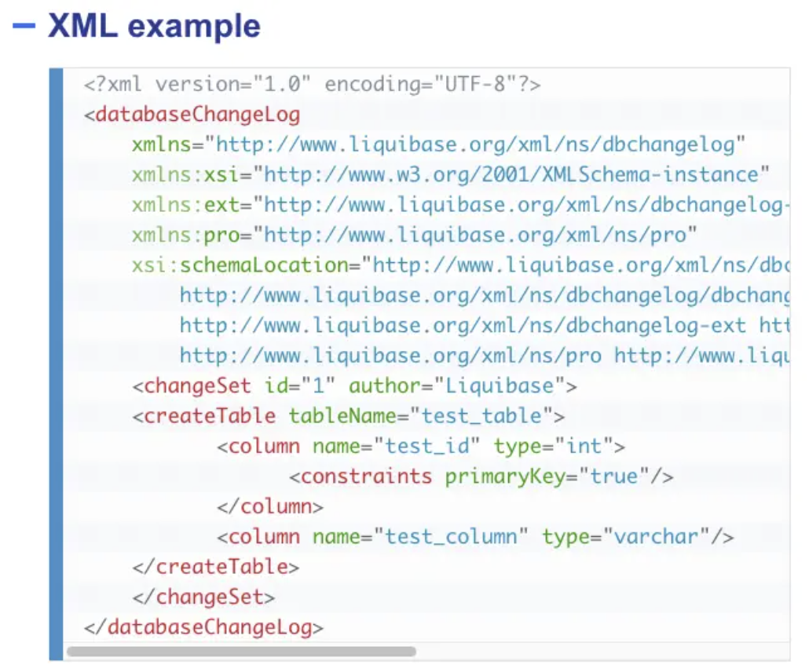This screenshot has height=672, width=809.
Task: Click the closing </createTable> tag
Action: click(x=216, y=567)
